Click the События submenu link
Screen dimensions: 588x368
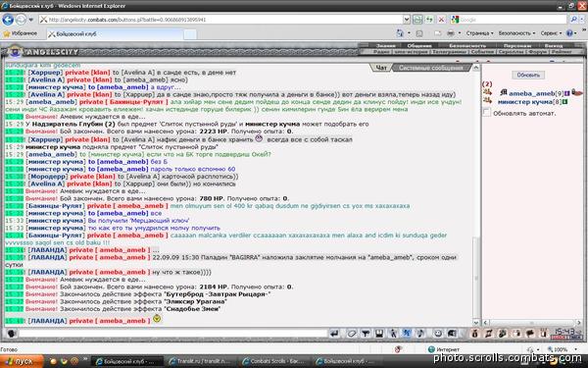(x=483, y=52)
